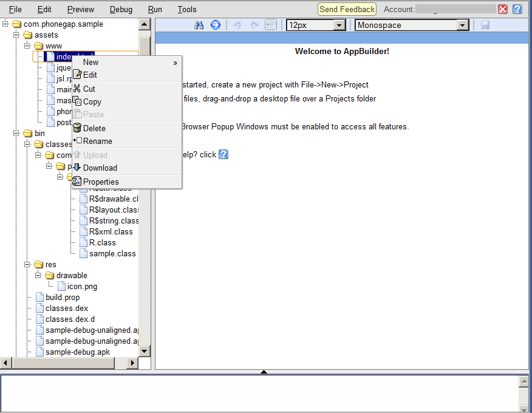Screen dimensions: 532x413
Task: Click the console panel collapse triangle
Action: tap(264, 372)
